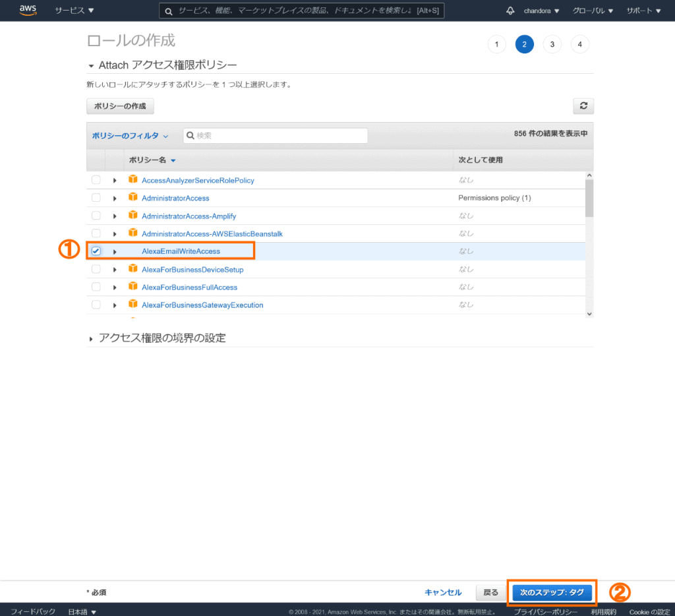Click the policy list scroll-up arrow

point(589,175)
